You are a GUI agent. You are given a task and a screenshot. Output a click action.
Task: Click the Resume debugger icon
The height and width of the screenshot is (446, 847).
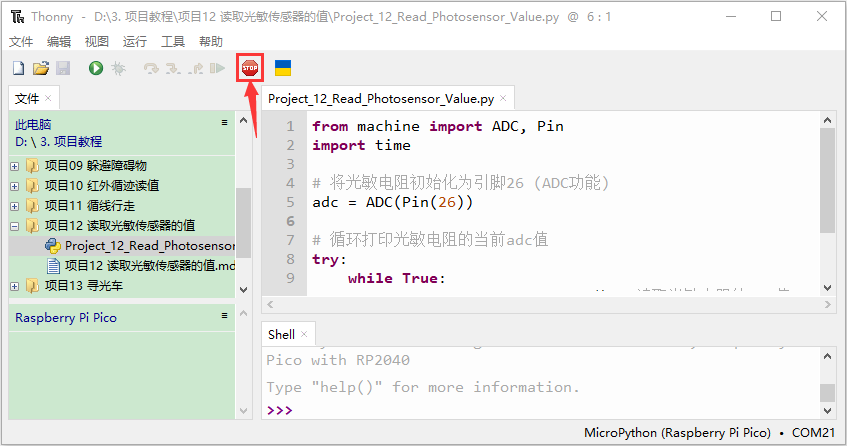217,68
